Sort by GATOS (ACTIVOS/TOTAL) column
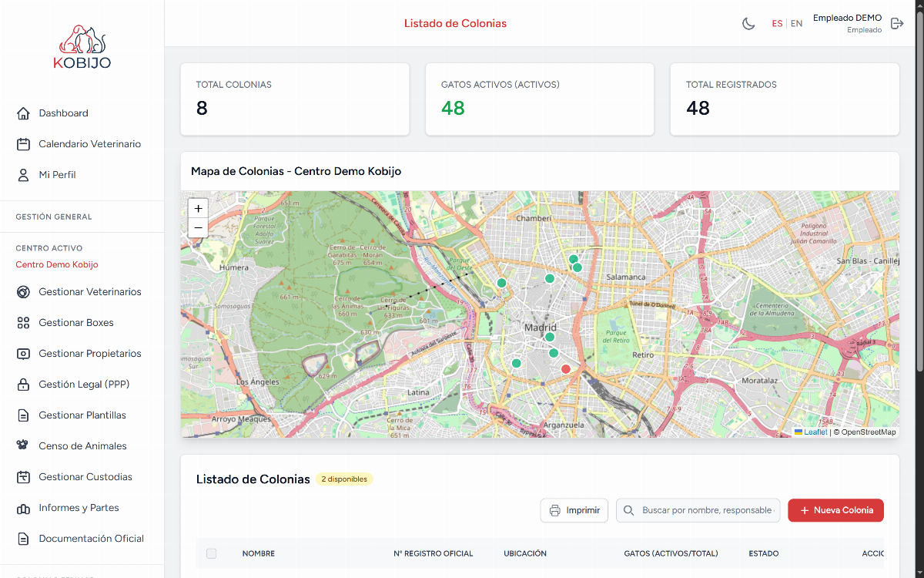The height and width of the screenshot is (578, 924). (671, 553)
